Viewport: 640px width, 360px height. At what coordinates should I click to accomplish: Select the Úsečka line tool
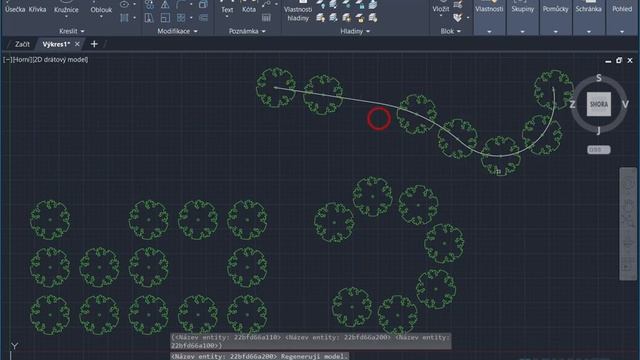tap(15, 9)
